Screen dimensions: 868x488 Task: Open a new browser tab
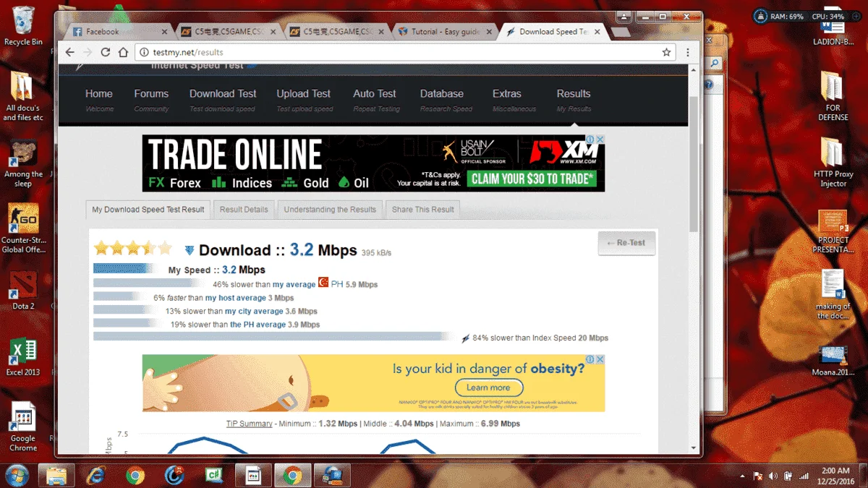click(x=620, y=33)
